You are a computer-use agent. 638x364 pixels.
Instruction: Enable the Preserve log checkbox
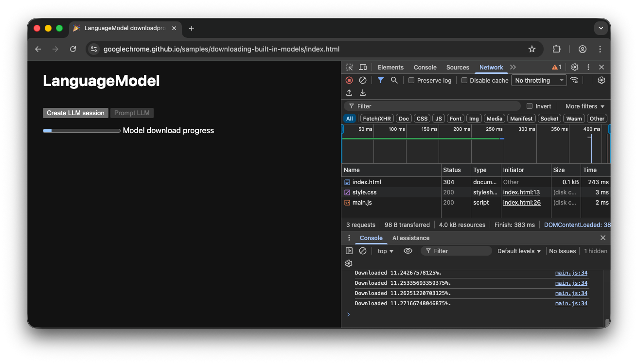pos(411,81)
